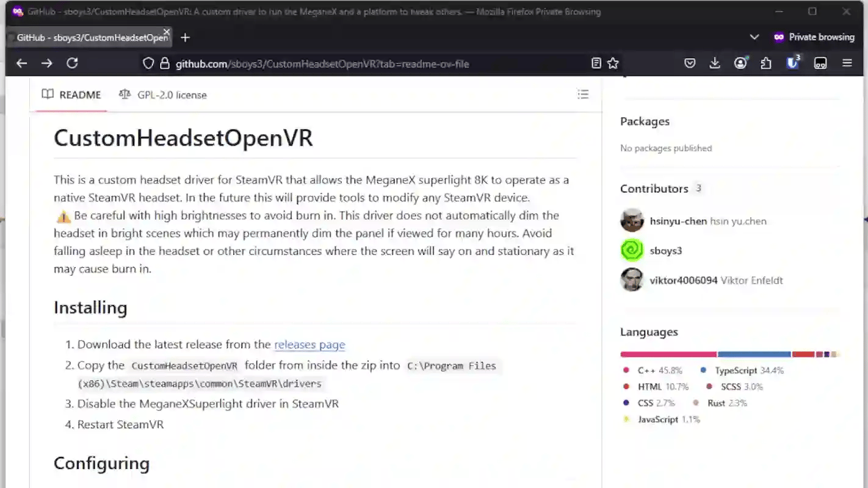
Task: Open viktor4006094's avatar image
Action: click(x=632, y=280)
